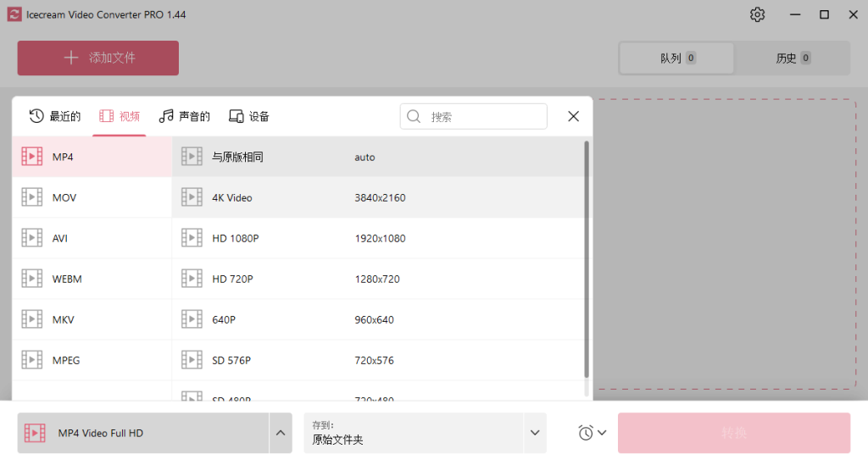Screen dimensions: 868x465
Task: Choose the 4K Video preset
Action: pos(378,197)
